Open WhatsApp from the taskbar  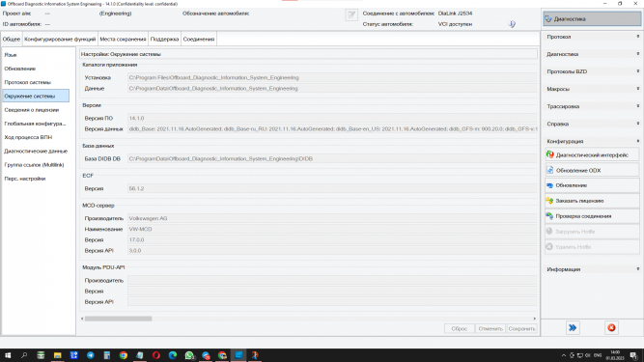pos(189,355)
